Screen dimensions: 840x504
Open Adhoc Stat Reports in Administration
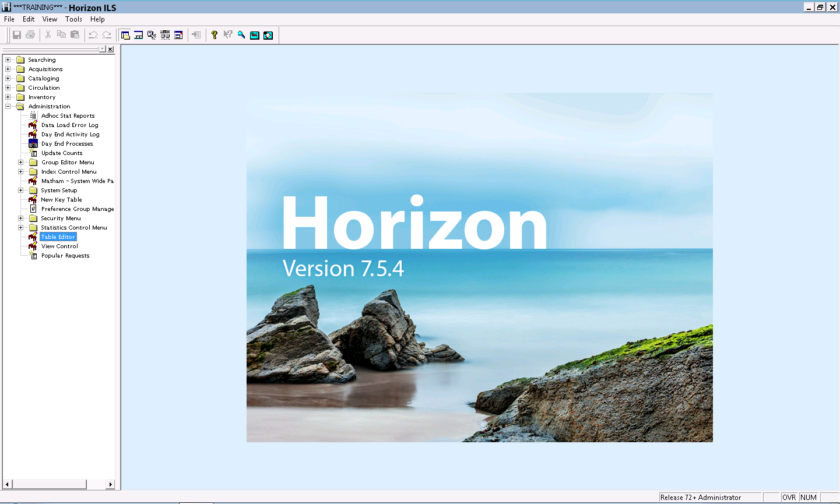(x=69, y=115)
